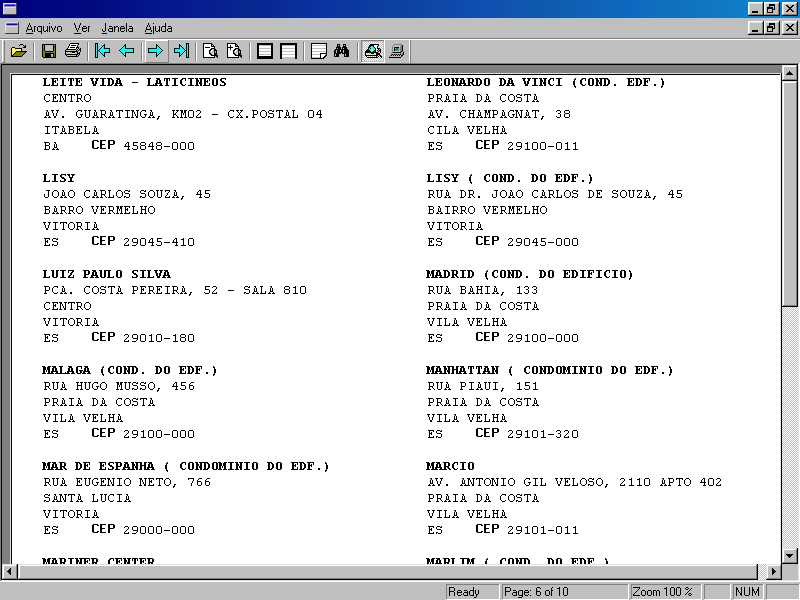The height and width of the screenshot is (600, 800).
Task: Click the vertical scrollbar down arrow
Action: 789,556
